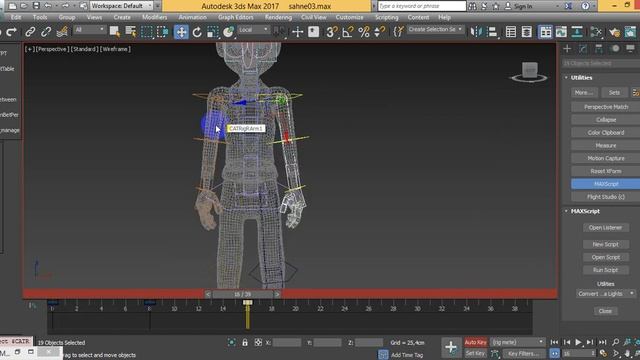
Task: Toggle Angle Snap icon
Action: point(348,32)
